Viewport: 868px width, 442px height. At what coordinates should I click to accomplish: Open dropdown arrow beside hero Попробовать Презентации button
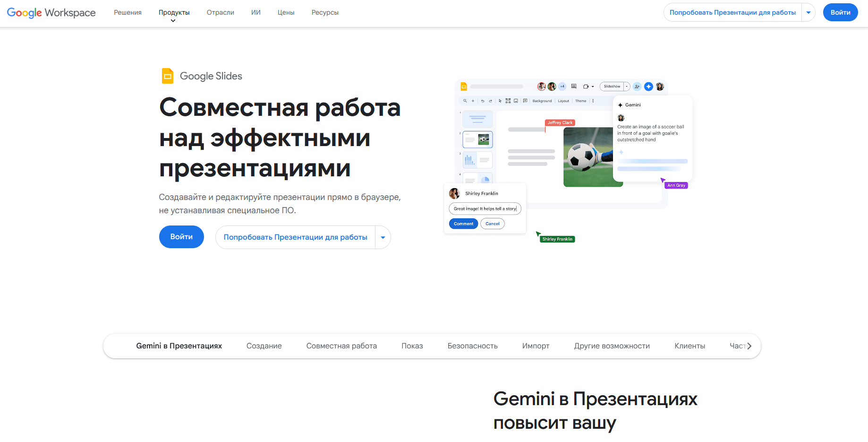(383, 237)
